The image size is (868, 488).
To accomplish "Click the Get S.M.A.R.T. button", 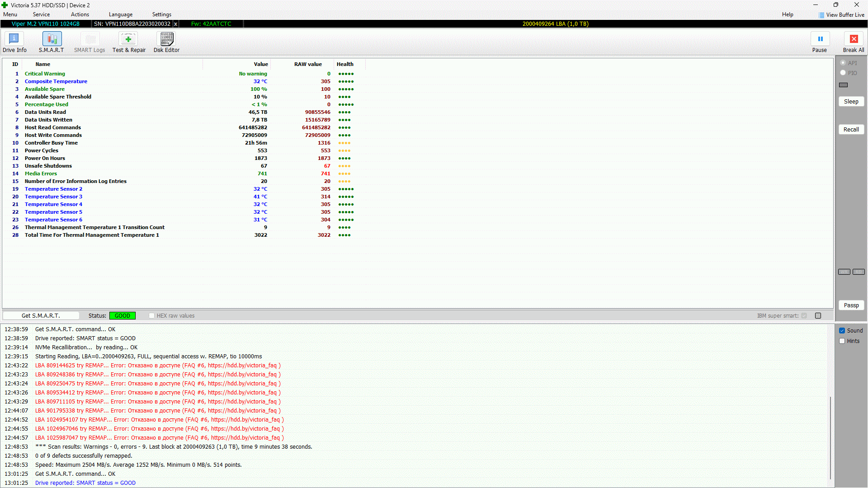I will coord(41,316).
